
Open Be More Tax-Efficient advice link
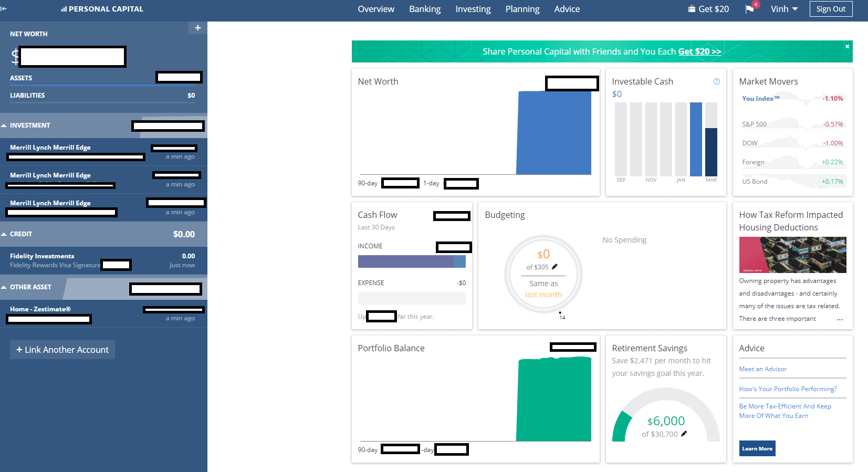(x=785, y=411)
